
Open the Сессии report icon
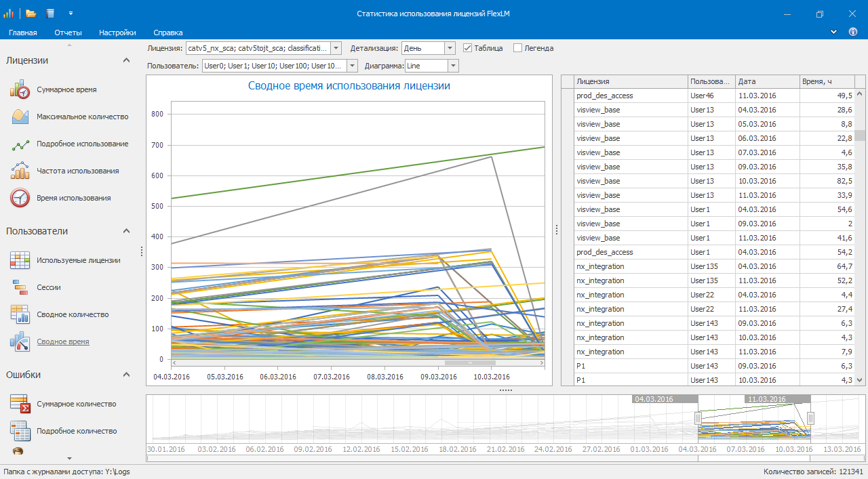click(x=20, y=287)
